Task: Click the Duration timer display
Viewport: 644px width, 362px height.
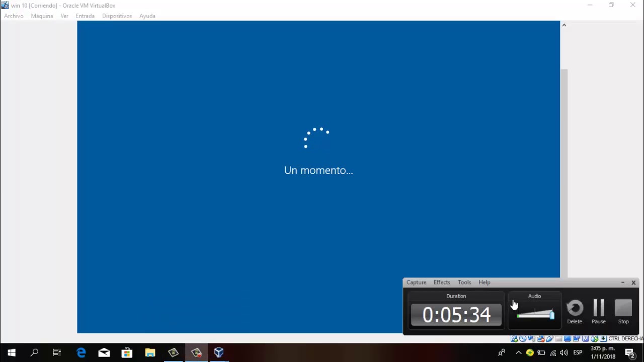Action: coord(456,315)
